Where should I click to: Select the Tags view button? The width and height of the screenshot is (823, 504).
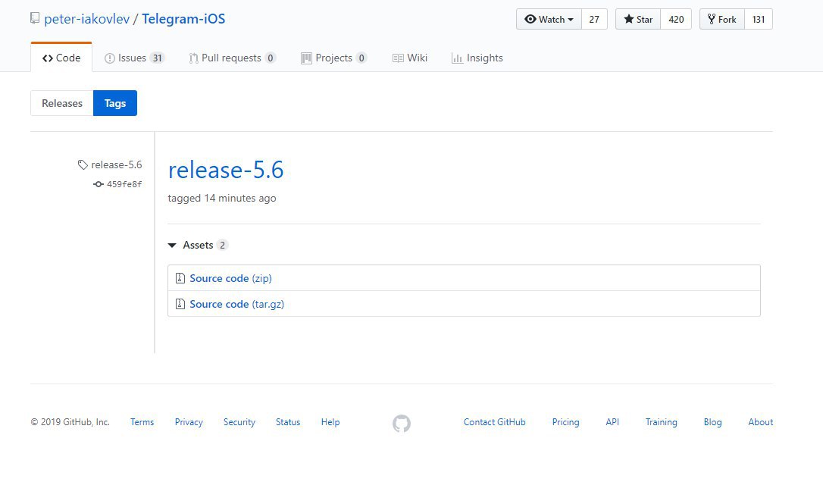(x=115, y=103)
